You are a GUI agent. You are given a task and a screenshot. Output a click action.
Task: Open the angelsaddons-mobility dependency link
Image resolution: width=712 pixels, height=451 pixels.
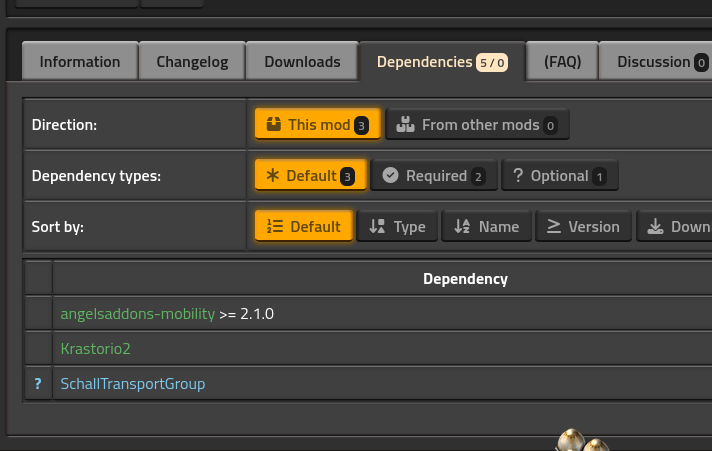pyautogui.click(x=138, y=314)
